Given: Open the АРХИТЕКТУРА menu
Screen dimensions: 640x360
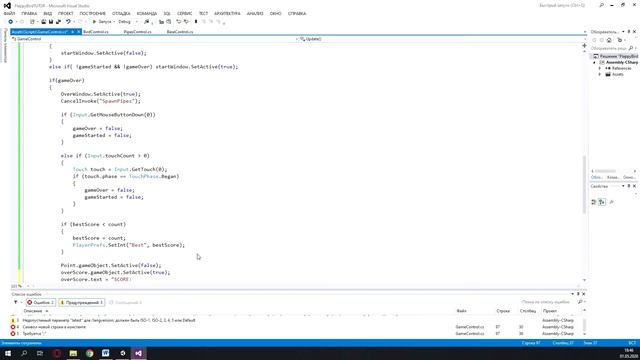Looking at the screenshot, I should [227, 13].
